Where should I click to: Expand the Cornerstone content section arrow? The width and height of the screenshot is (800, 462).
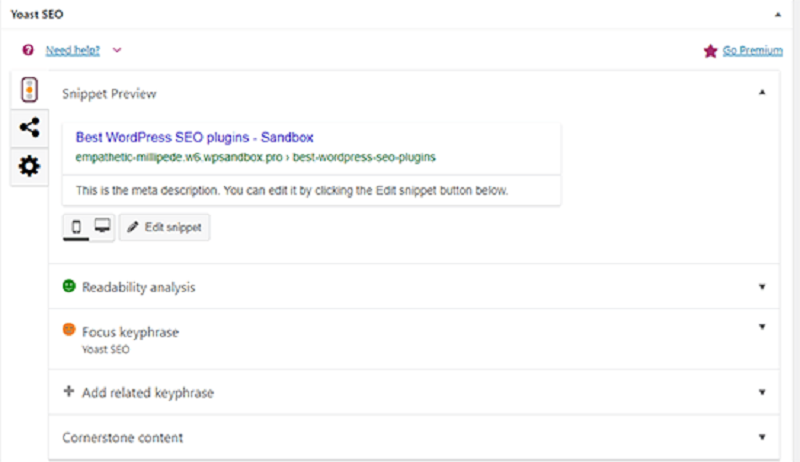(x=762, y=438)
